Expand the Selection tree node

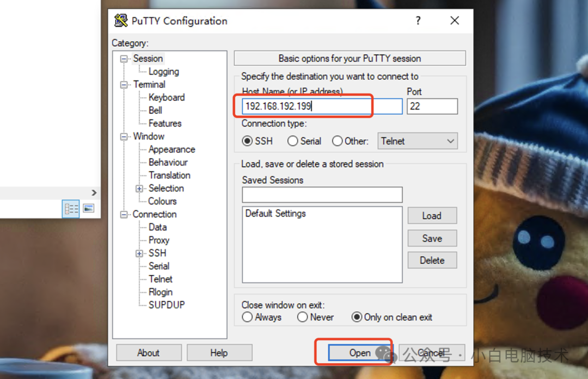tap(139, 188)
